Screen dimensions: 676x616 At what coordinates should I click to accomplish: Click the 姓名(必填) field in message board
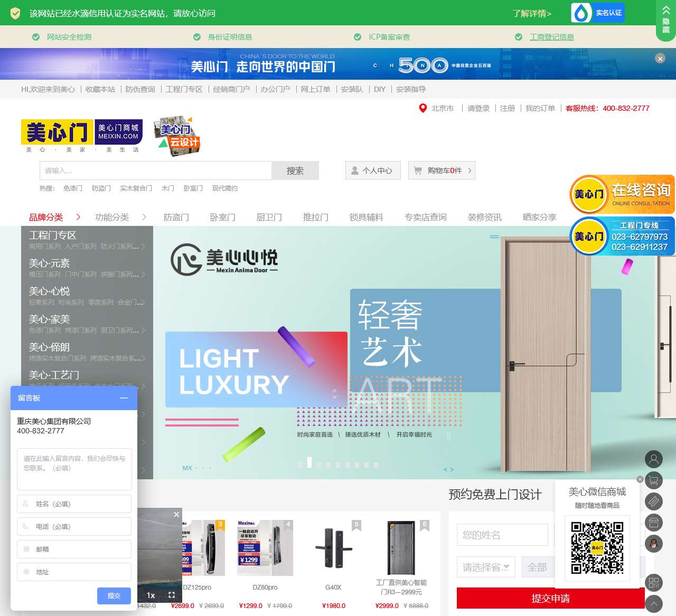[74, 504]
